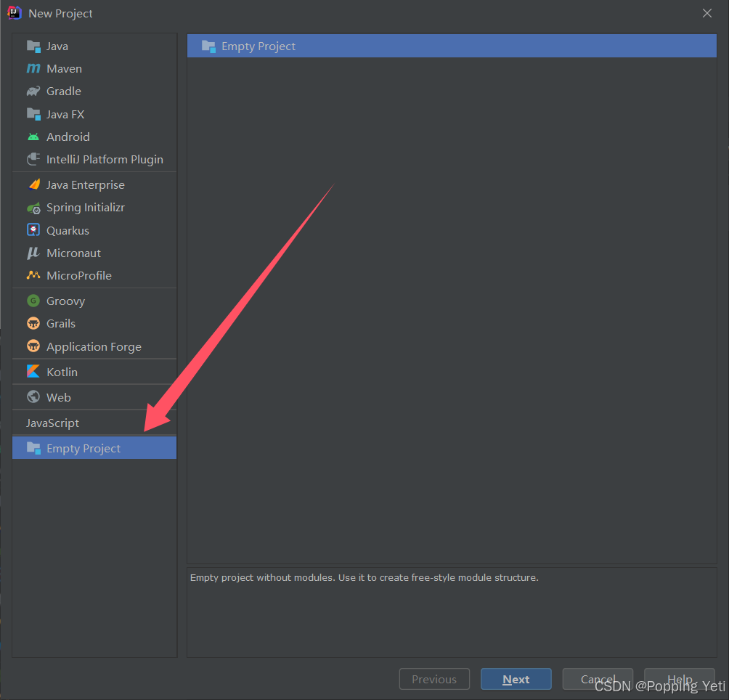Select the Maven label
The height and width of the screenshot is (700, 729).
(x=64, y=69)
